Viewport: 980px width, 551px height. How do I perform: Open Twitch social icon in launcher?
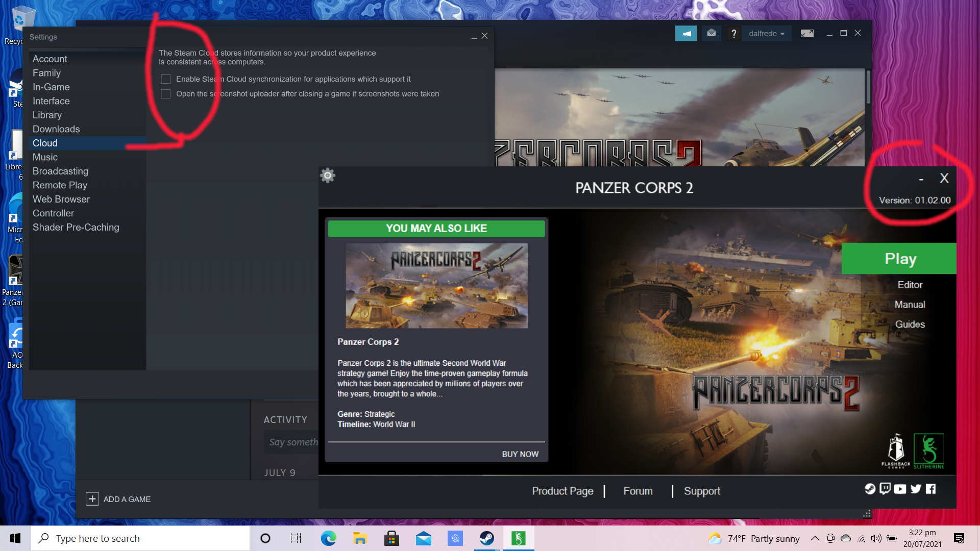[885, 489]
